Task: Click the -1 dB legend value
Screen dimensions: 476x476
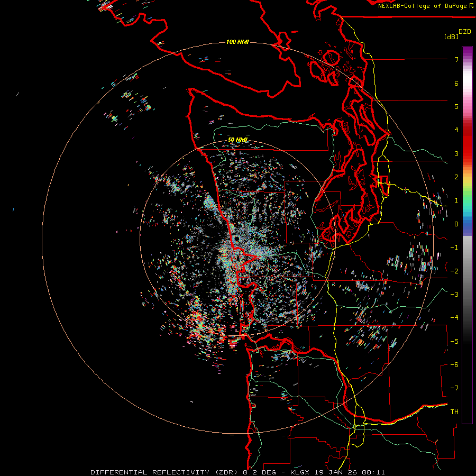Action: tap(454, 248)
